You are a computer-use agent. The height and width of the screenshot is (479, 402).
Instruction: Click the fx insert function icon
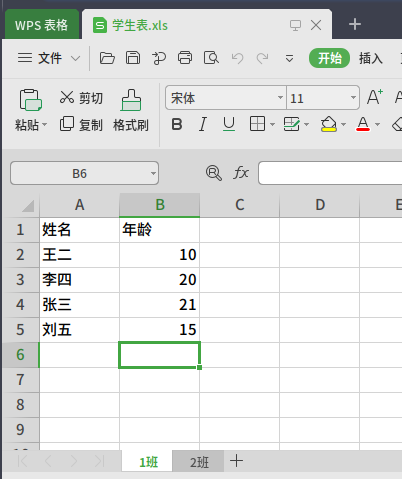click(241, 173)
